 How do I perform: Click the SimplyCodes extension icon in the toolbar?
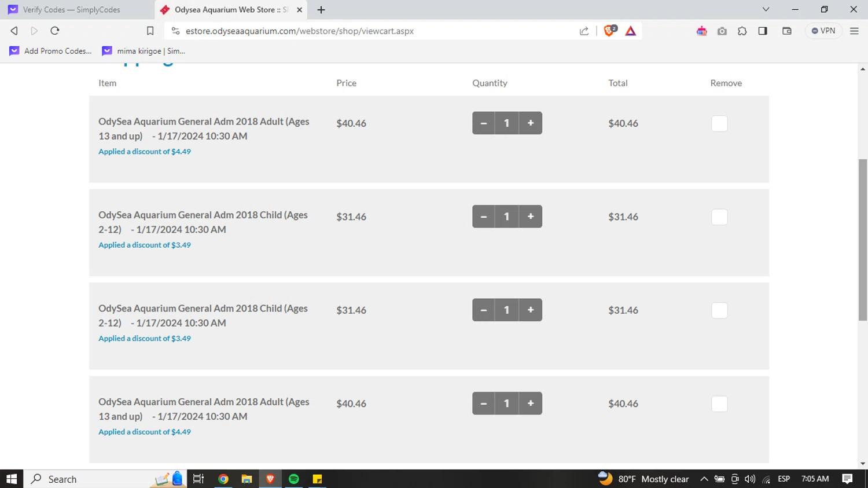[701, 31]
